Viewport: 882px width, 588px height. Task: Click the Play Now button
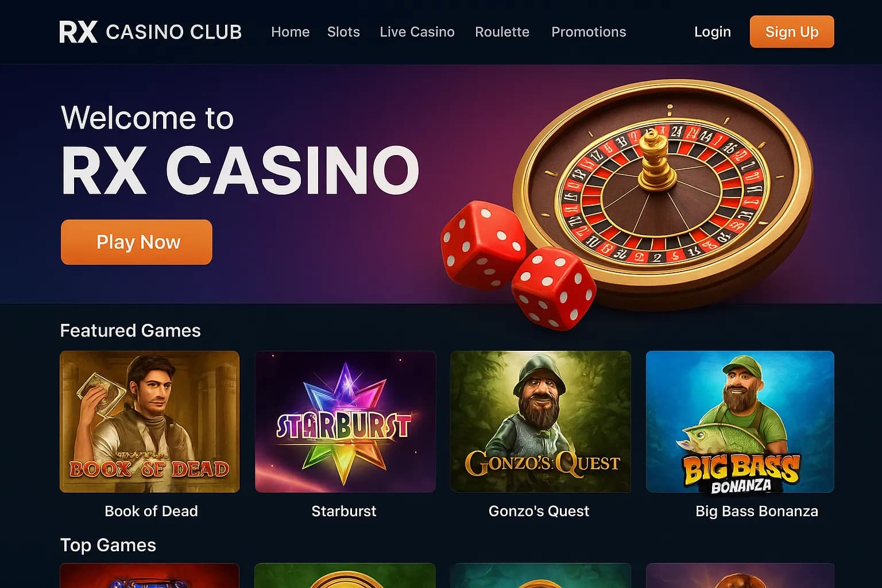click(x=137, y=242)
